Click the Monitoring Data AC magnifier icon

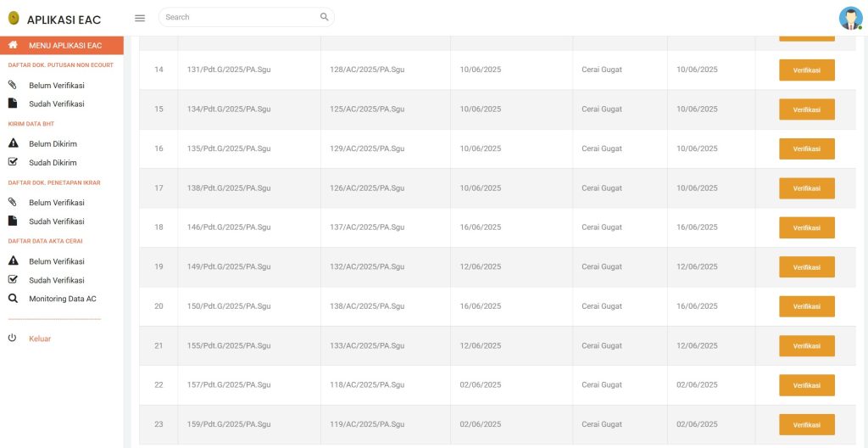13,299
